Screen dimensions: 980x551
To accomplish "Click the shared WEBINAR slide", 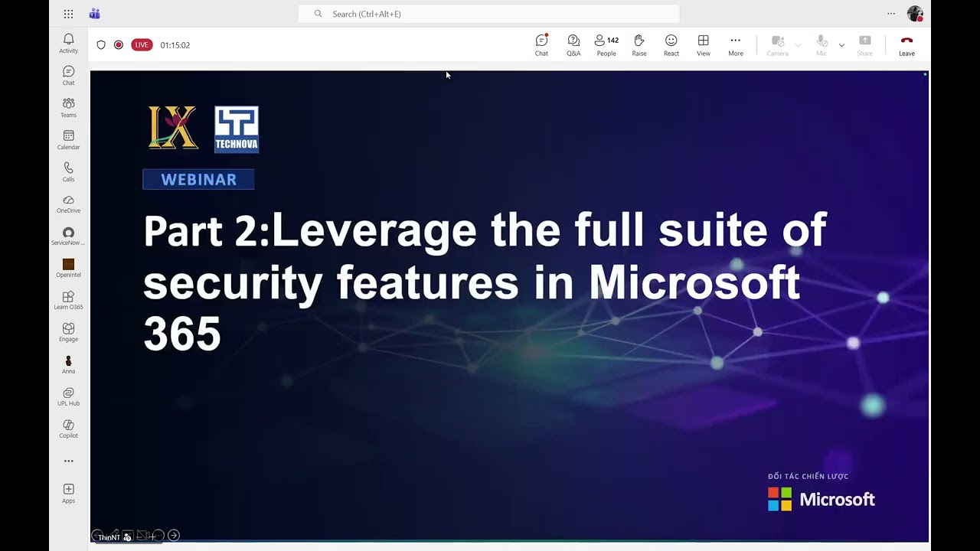I will pos(509,306).
